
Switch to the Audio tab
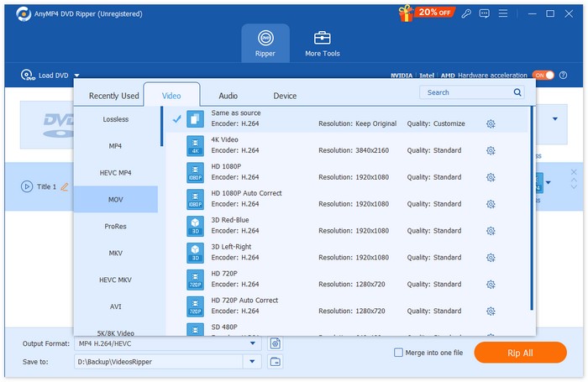point(228,96)
